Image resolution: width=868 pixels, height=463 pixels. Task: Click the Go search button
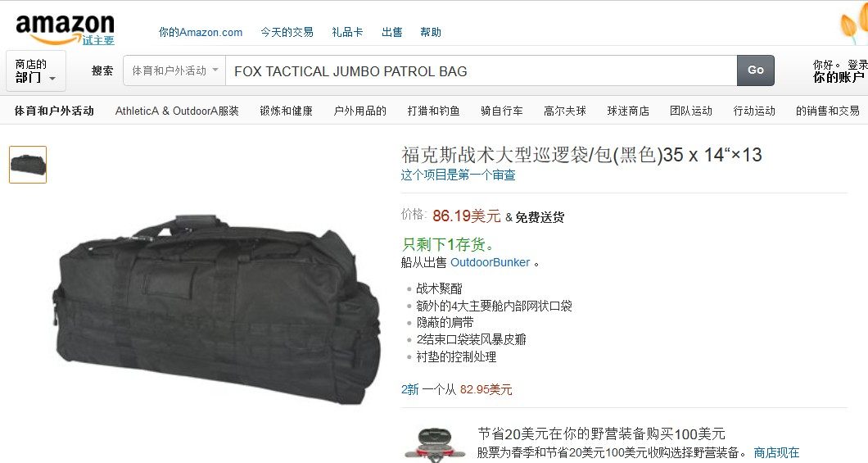click(x=756, y=70)
